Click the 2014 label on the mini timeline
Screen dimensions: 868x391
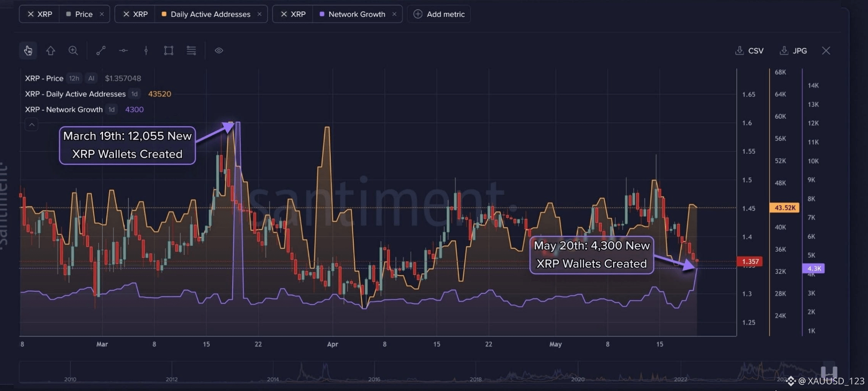273,380
